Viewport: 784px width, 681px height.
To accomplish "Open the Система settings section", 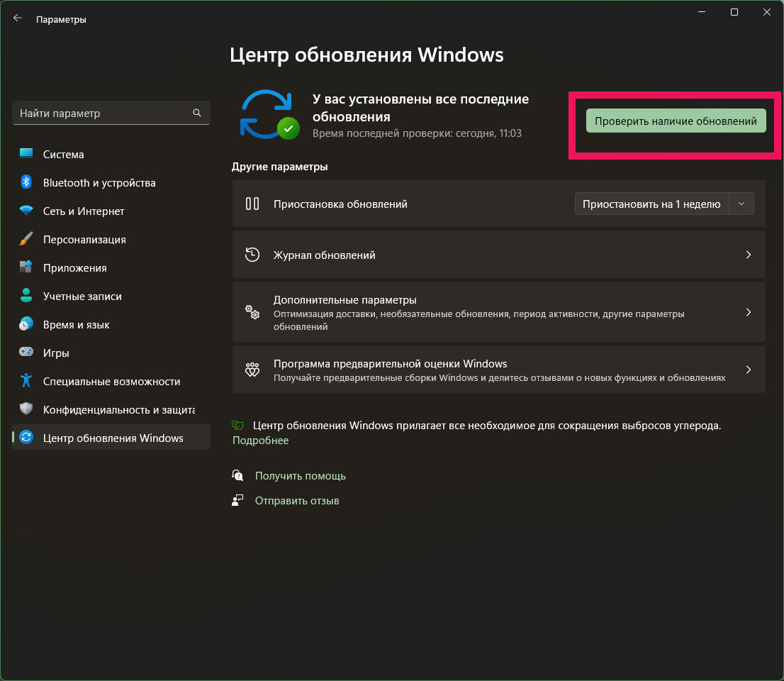I will 111,154.
